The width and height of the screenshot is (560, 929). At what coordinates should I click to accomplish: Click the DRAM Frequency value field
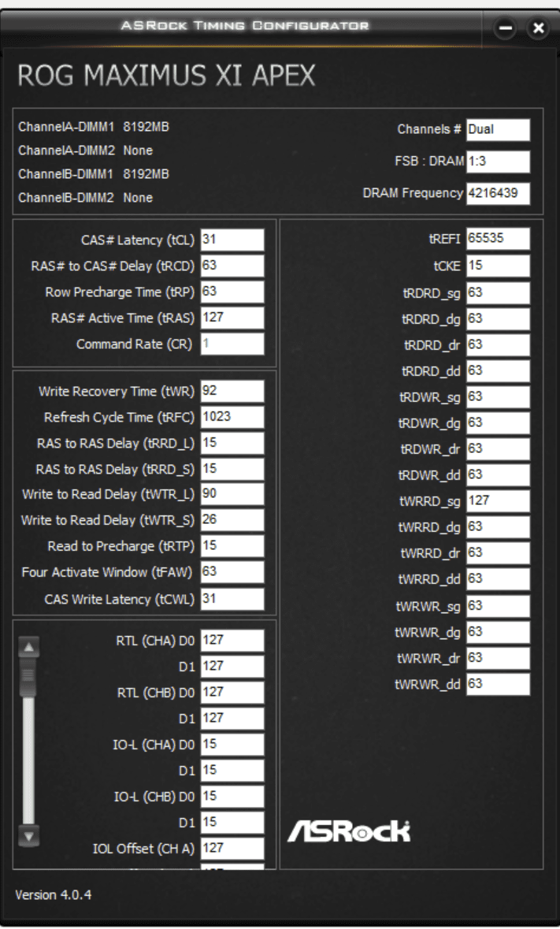pos(499,194)
